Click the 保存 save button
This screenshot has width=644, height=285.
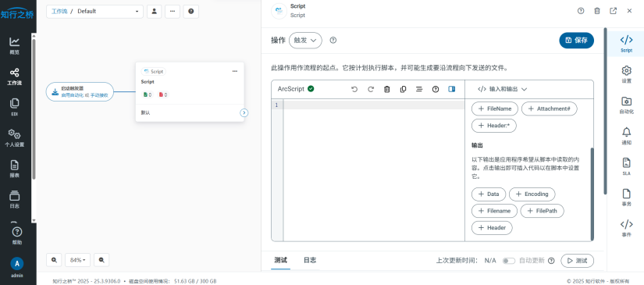[x=576, y=41]
